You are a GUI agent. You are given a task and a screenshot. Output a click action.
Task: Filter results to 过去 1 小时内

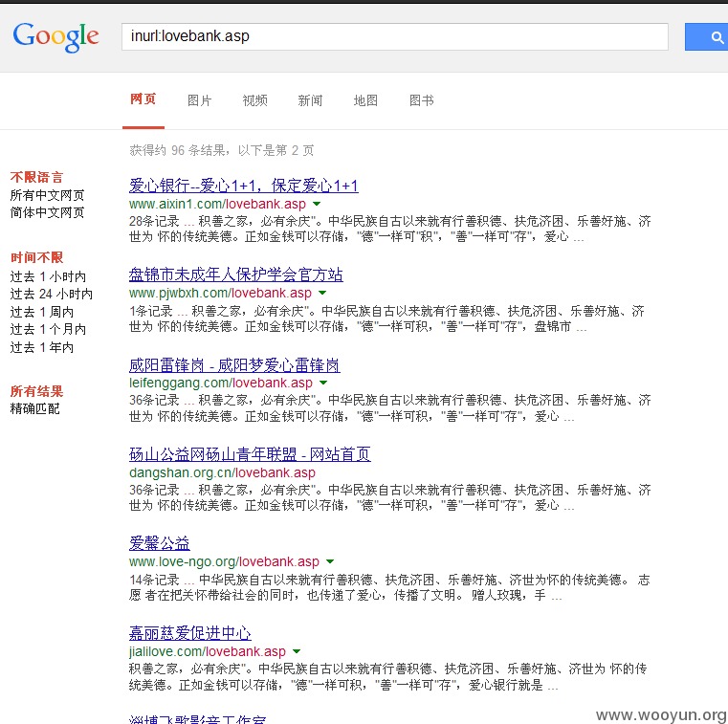48,276
